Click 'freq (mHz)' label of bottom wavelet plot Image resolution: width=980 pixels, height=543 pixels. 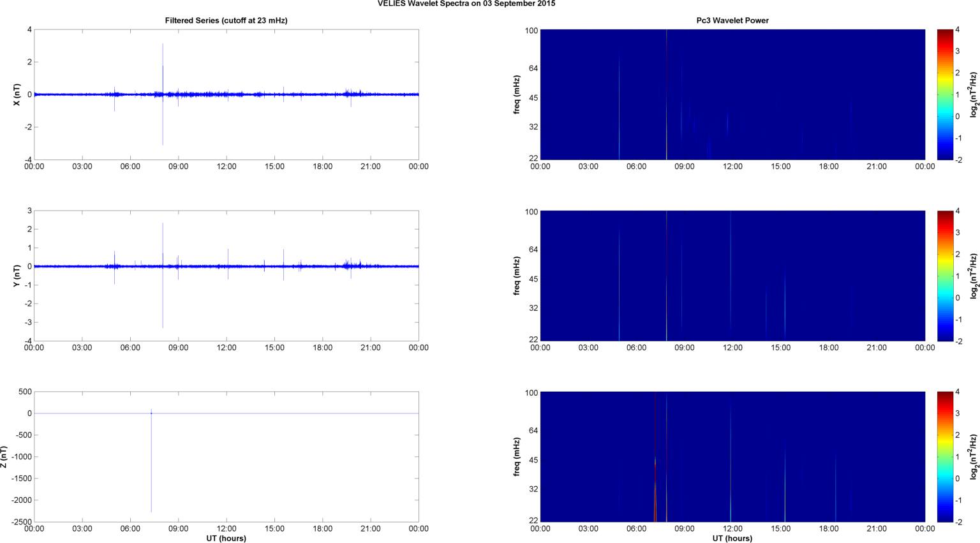point(517,457)
